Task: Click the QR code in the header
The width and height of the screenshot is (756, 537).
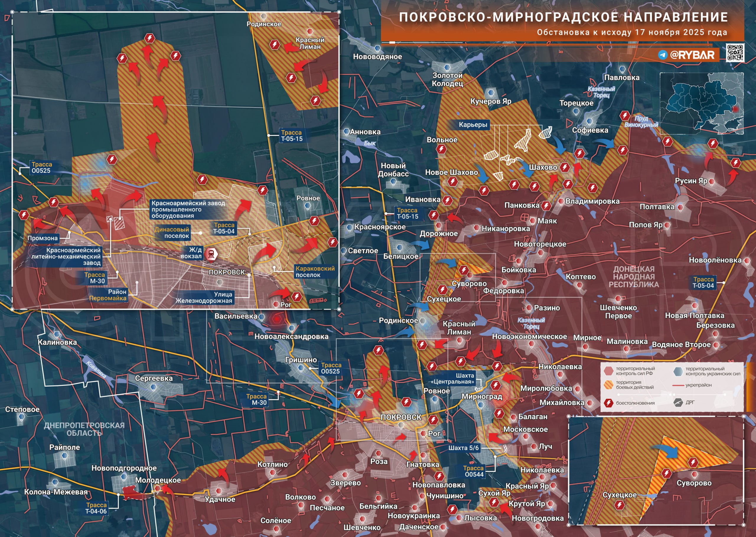Action: [735, 52]
